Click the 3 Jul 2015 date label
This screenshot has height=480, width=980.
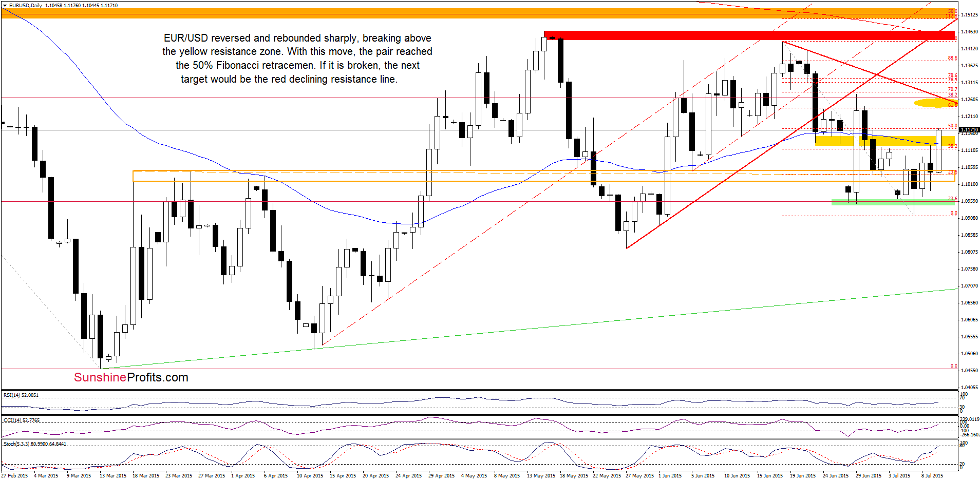900,476
